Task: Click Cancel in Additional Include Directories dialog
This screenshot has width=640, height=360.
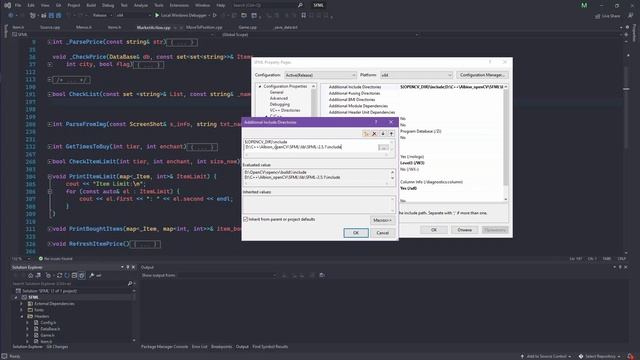Action: click(382, 233)
